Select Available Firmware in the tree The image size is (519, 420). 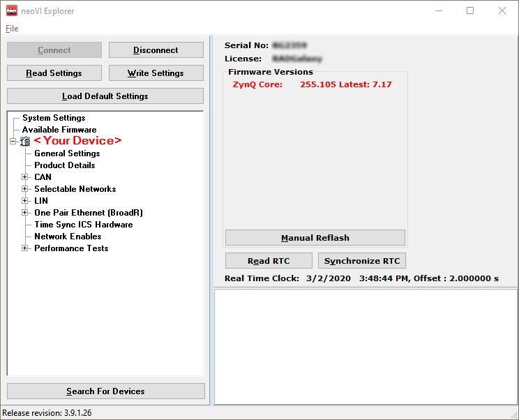[59, 129]
